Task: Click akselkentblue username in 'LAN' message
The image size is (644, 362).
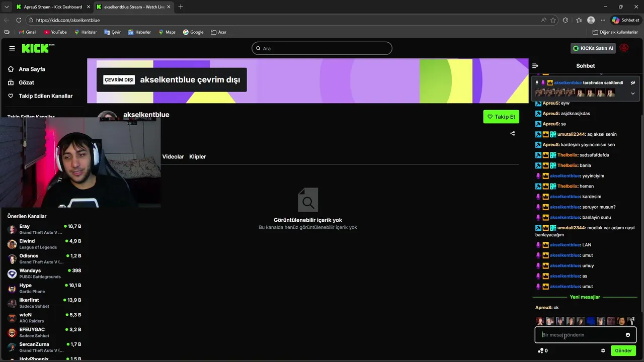Action: [x=565, y=245]
